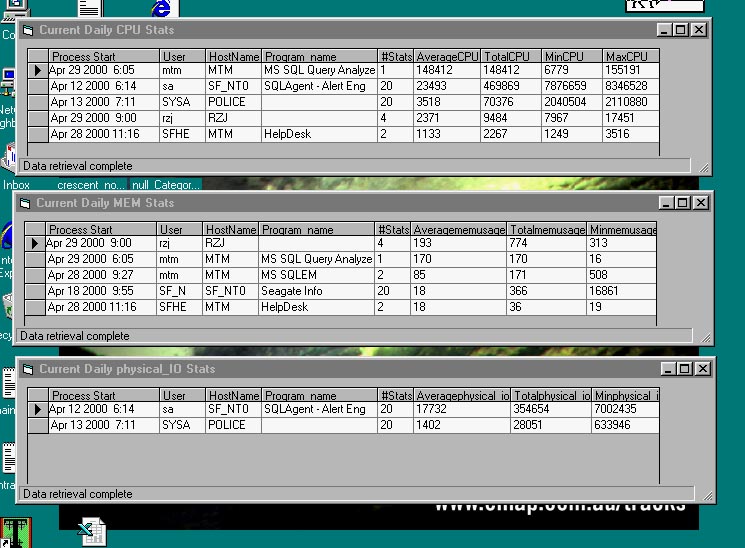
Task: Select the Inbox desktop label
Action: coord(16,185)
